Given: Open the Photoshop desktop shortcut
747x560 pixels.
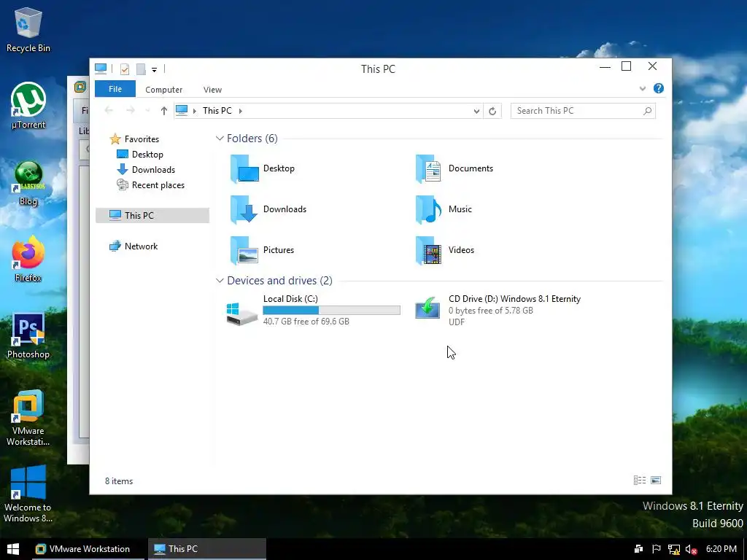Looking at the screenshot, I should 28,336.
